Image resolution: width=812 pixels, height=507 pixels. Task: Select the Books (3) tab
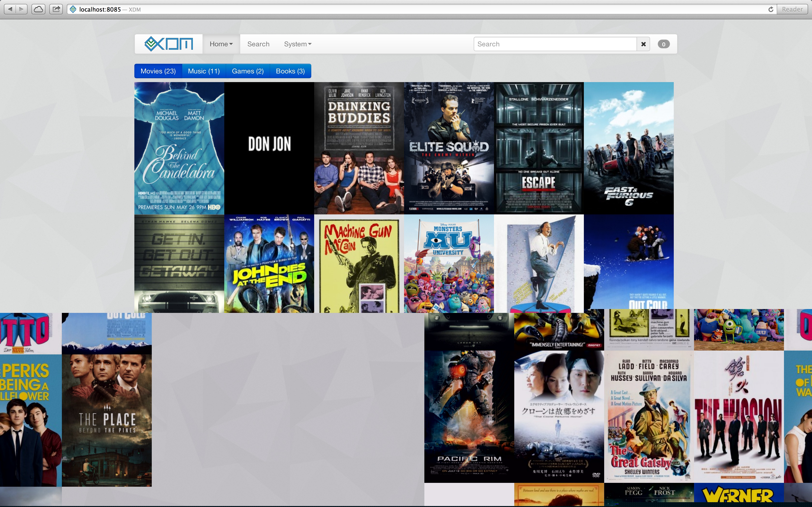tap(290, 71)
